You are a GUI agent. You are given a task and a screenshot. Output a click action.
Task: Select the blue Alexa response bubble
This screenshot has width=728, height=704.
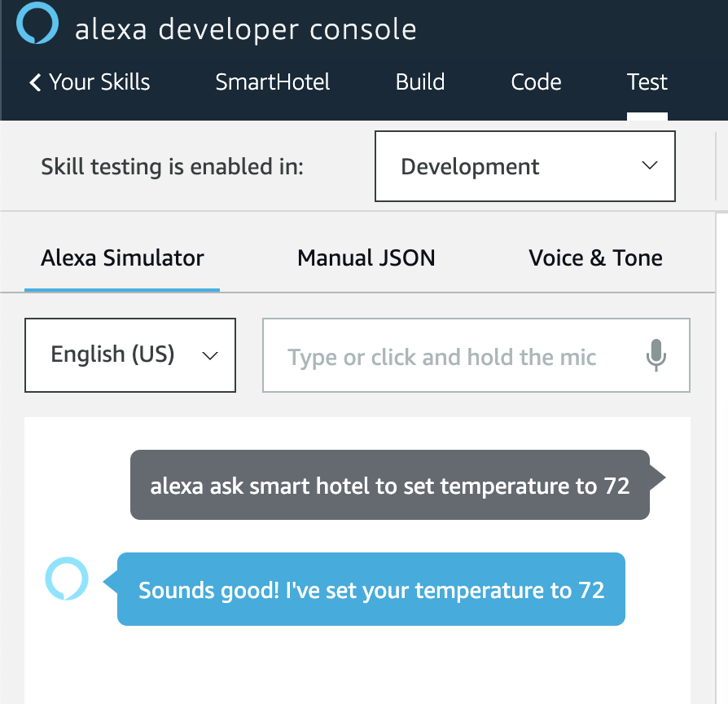click(371, 589)
